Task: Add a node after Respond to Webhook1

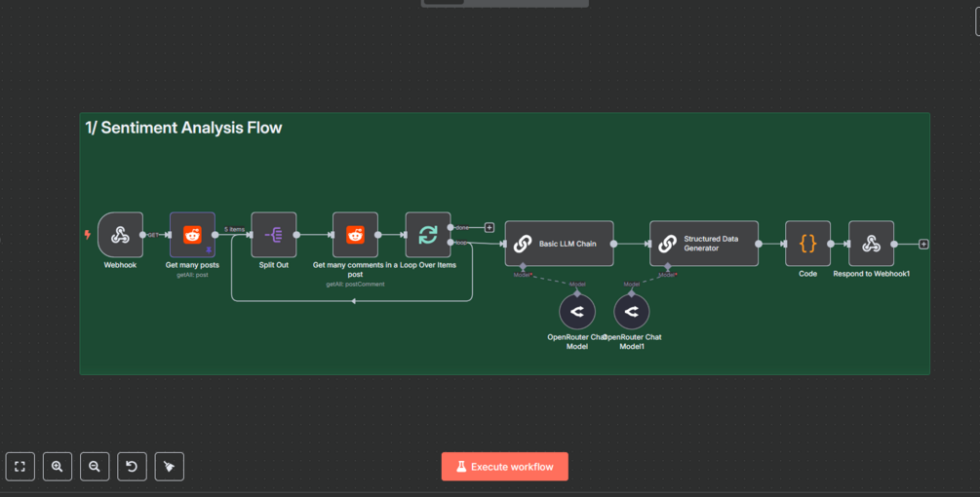Action: click(x=923, y=245)
